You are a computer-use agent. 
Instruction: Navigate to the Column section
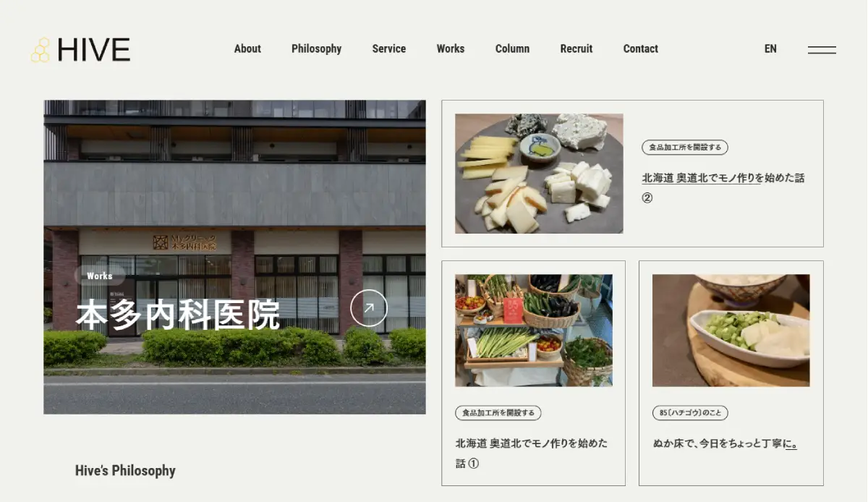coord(512,49)
